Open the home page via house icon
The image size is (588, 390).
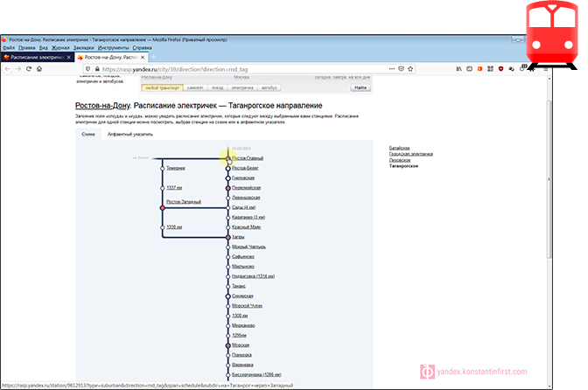point(39,69)
